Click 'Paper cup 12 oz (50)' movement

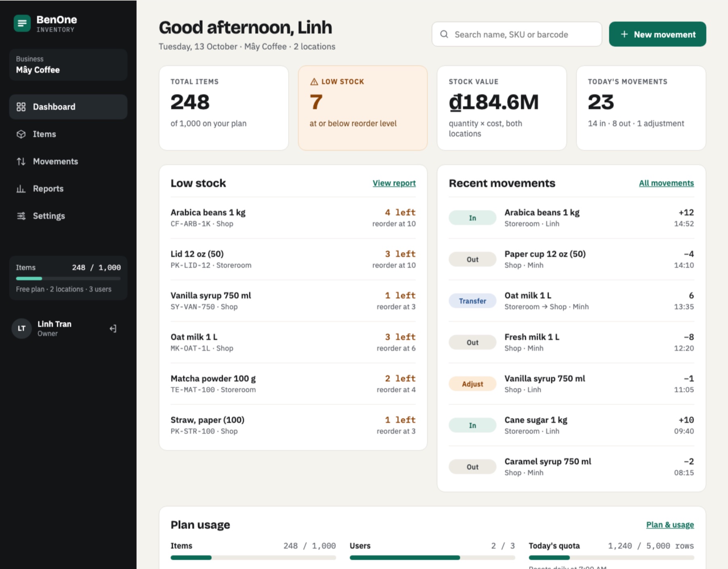[x=571, y=259]
